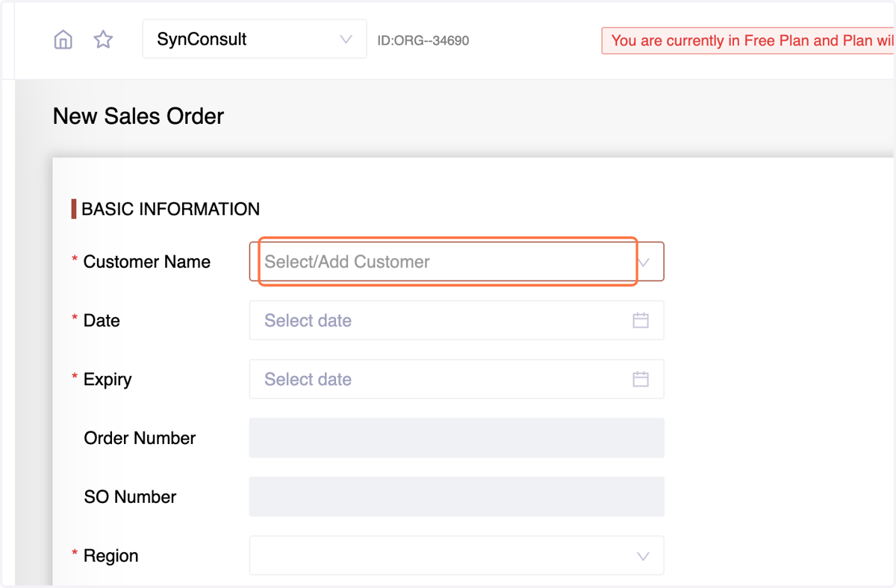The width and height of the screenshot is (896, 588).
Task: Open the calendar icon in Date field
Action: [641, 320]
